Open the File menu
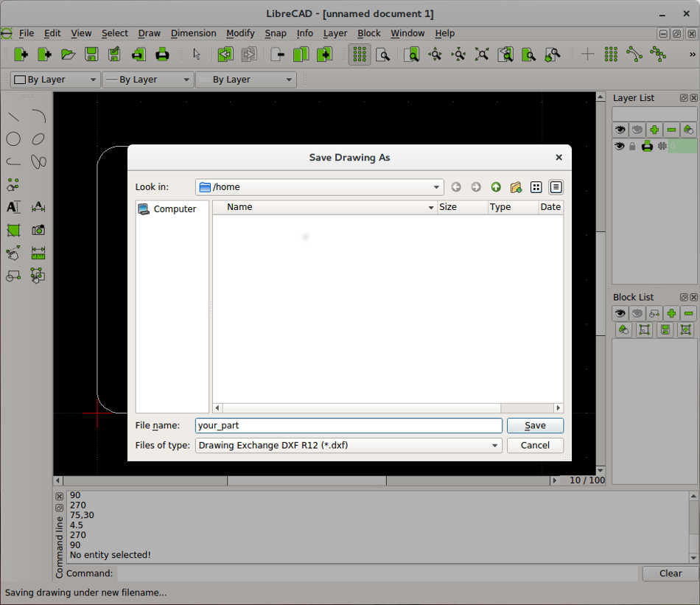Screen dimensions: 700x605 [27, 33]
